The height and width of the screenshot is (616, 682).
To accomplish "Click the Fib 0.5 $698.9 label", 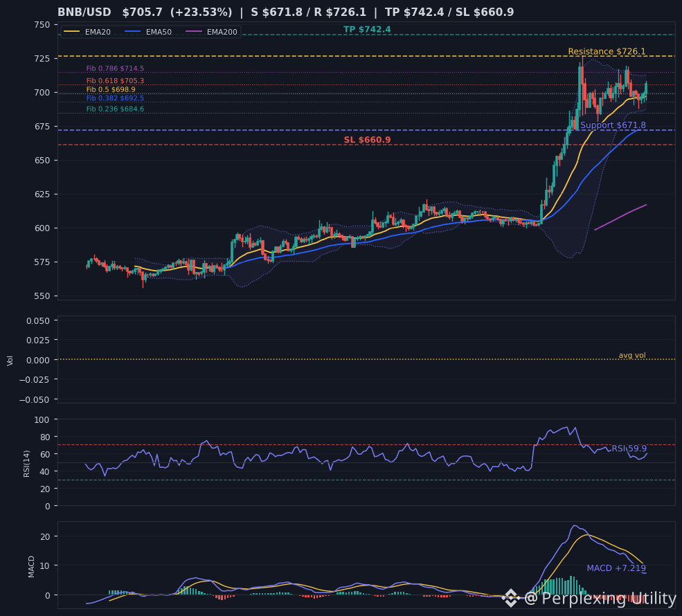I will click(x=111, y=89).
